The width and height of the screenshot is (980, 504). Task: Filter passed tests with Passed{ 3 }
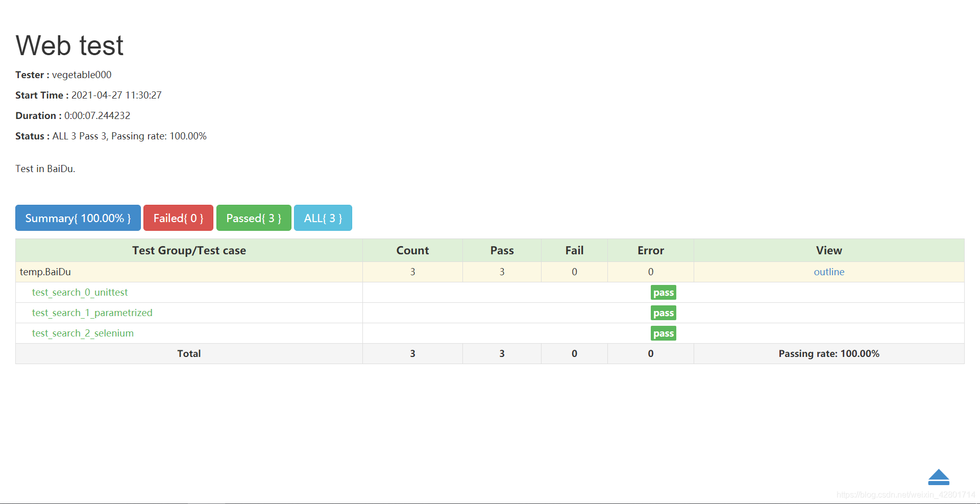[x=254, y=218]
